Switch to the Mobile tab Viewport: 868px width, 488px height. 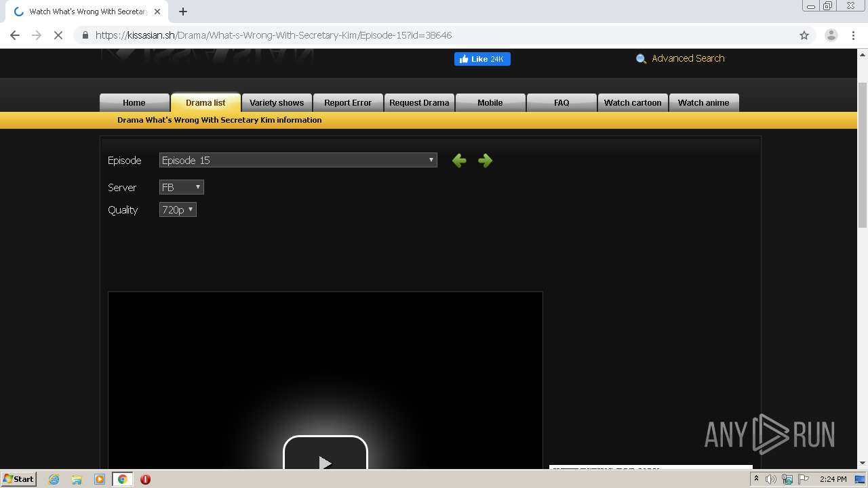(x=490, y=102)
